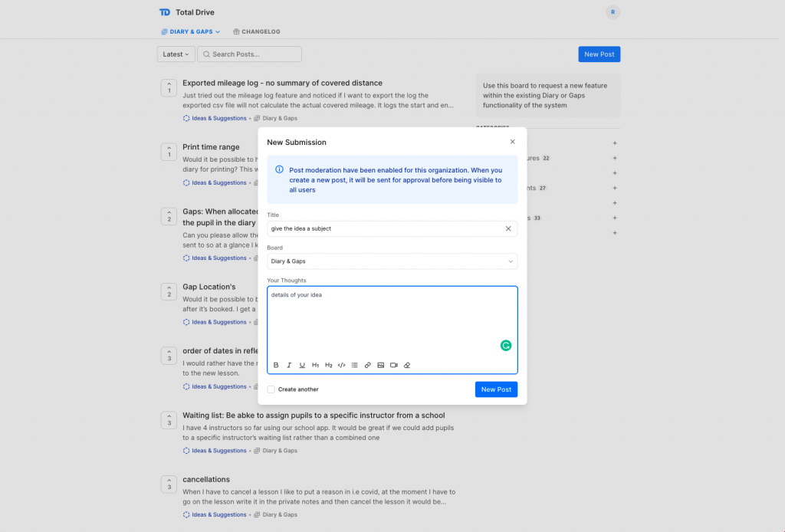Insert a code block using the editor toolbar
This screenshot has width=785, height=532.
tap(341, 364)
